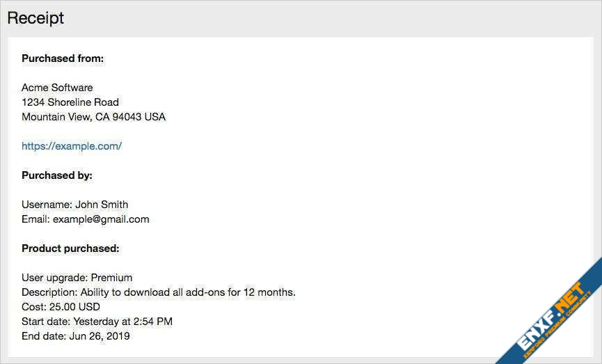Click the 1234 Shoreline Road address line
This screenshot has width=602, height=364.
pos(70,102)
